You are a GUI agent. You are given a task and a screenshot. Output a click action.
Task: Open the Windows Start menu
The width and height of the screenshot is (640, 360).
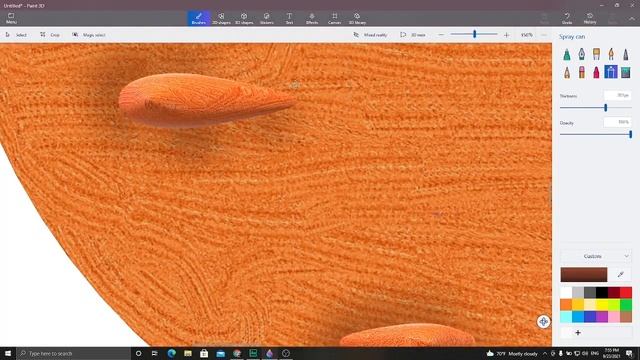click(x=8, y=353)
